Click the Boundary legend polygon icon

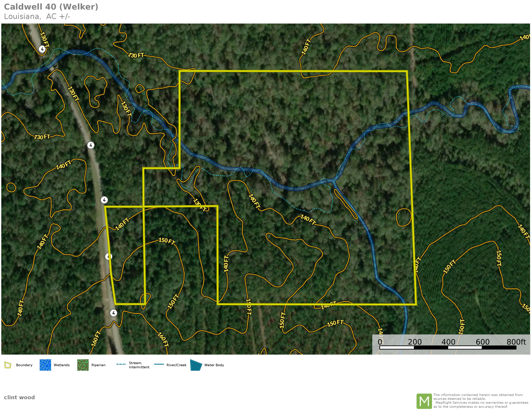8,365
